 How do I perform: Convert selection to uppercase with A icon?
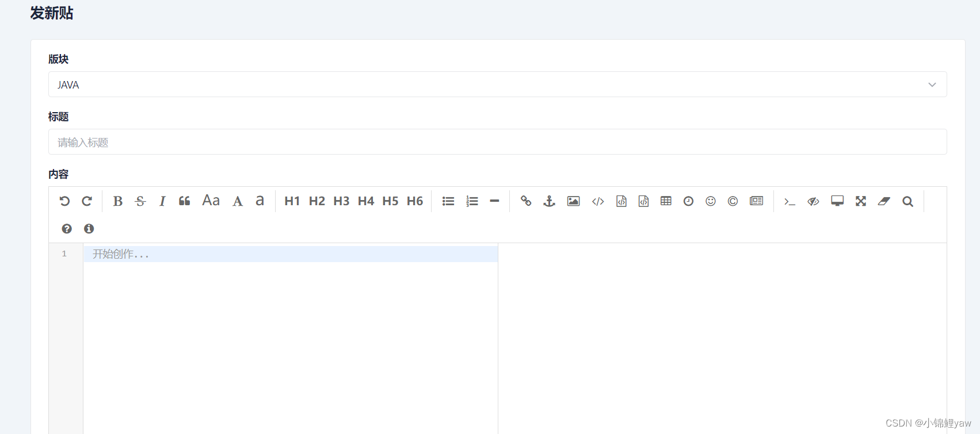click(238, 201)
